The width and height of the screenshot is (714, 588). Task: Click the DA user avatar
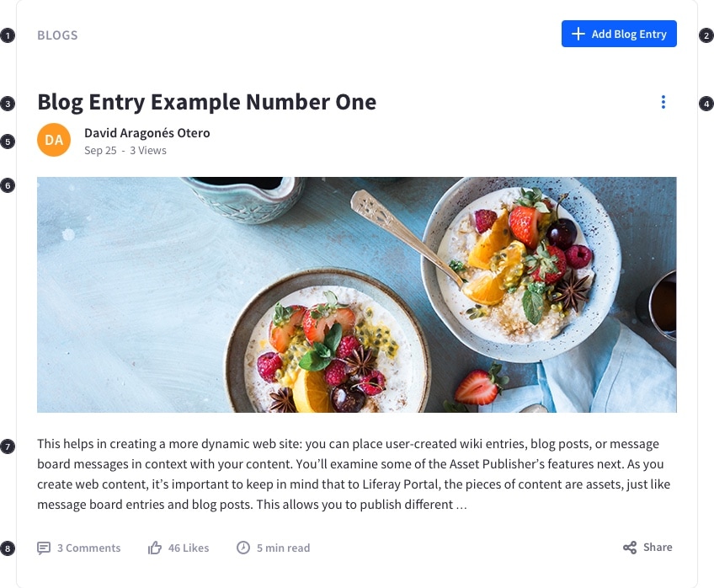(54, 140)
